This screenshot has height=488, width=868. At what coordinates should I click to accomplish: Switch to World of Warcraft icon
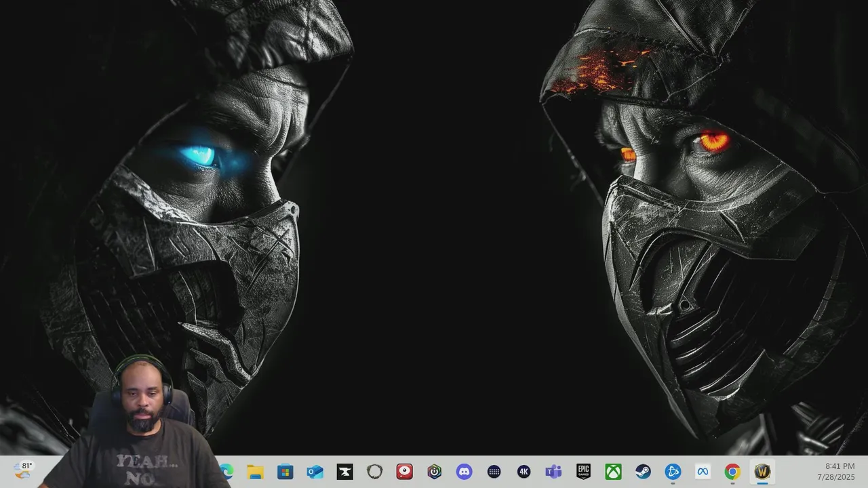tap(762, 472)
